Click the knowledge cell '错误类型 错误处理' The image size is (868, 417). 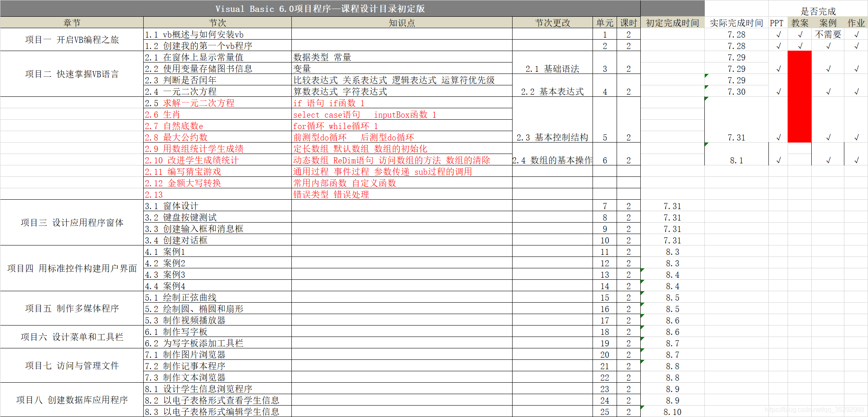[x=402, y=194]
